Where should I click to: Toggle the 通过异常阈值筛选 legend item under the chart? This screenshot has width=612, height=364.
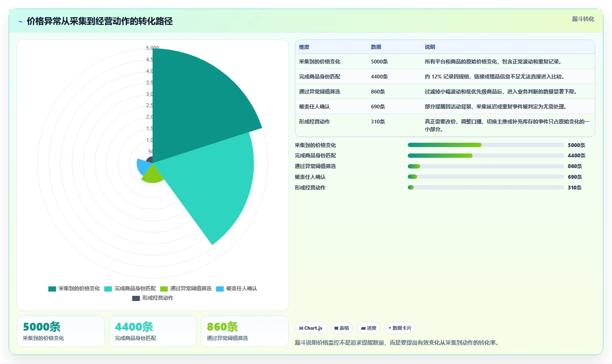[x=186, y=289]
